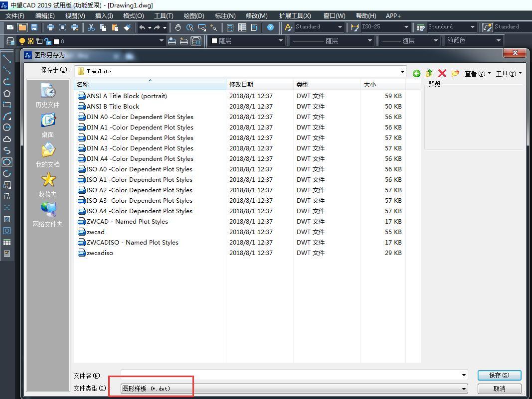Click the 取消 button
Viewport: 532px width, 399px height.
pos(499,389)
